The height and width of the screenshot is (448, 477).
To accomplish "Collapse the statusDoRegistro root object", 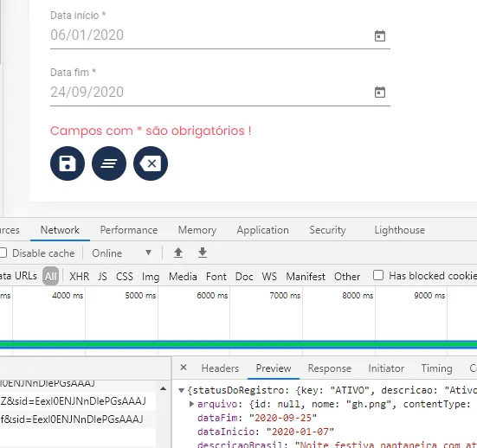I will pyautogui.click(x=181, y=390).
